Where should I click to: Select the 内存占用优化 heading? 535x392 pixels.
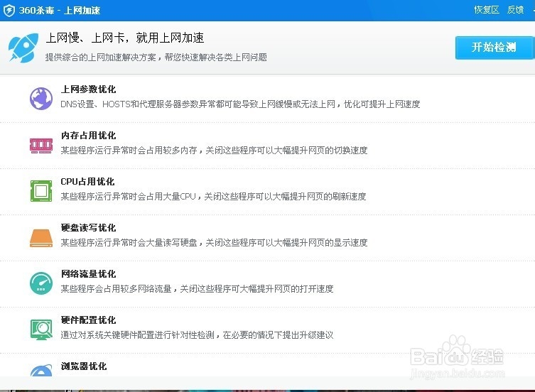pyautogui.click(x=88, y=136)
